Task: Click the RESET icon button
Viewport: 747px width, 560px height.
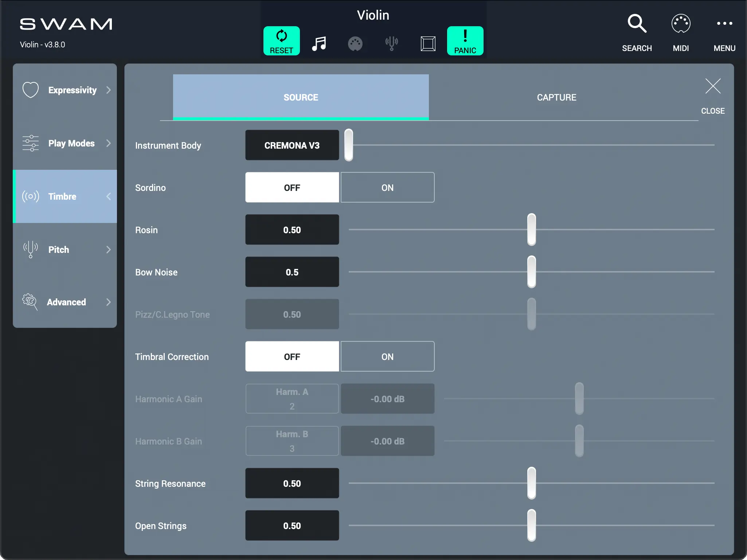Action: [x=281, y=41]
